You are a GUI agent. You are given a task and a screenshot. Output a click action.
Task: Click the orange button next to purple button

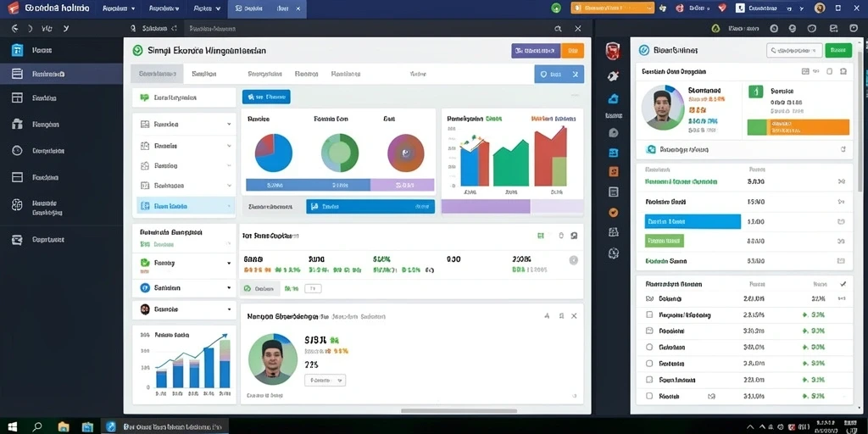572,51
